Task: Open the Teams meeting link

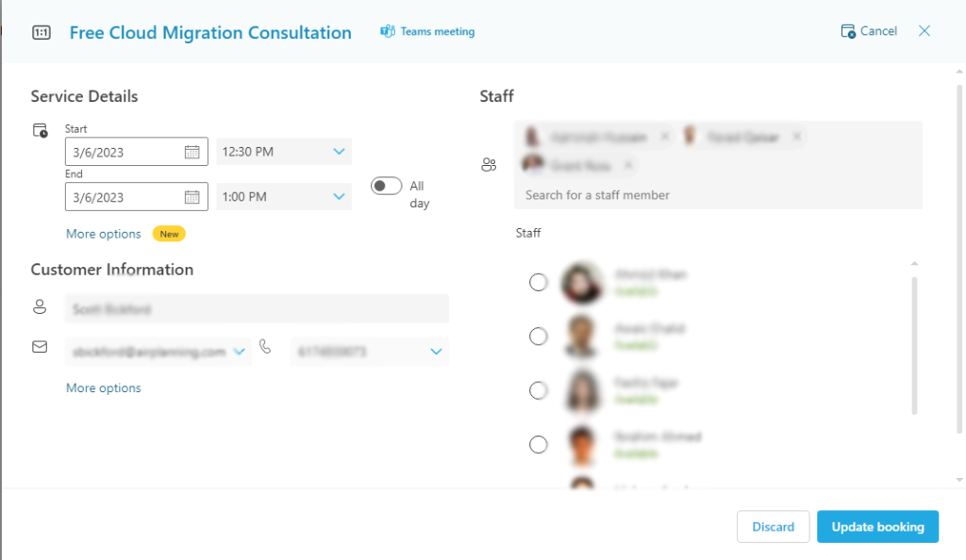Action: pyautogui.click(x=426, y=30)
